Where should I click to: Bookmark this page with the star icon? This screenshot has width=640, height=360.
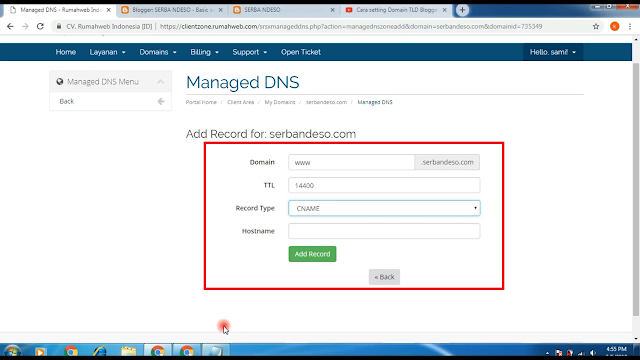coord(596,26)
